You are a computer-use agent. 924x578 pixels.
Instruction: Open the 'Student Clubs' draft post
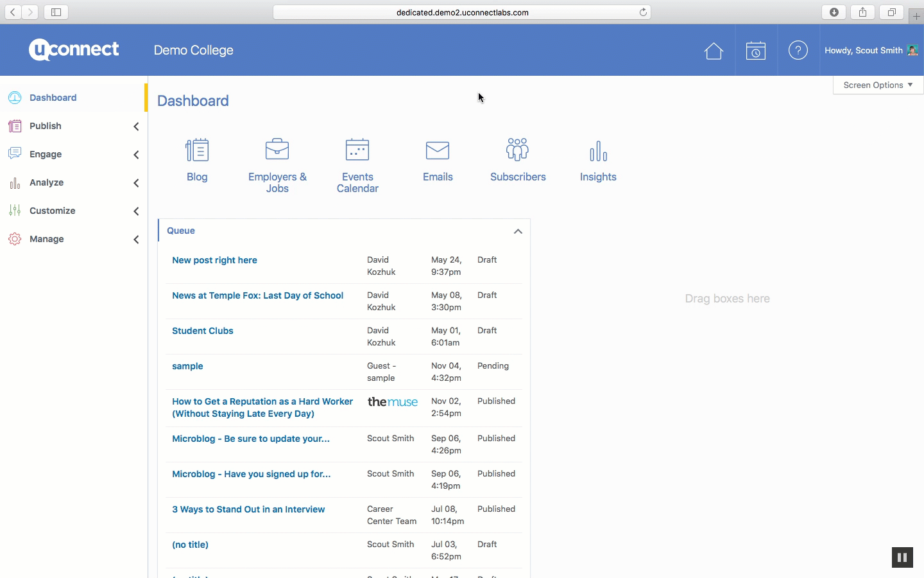tap(203, 331)
